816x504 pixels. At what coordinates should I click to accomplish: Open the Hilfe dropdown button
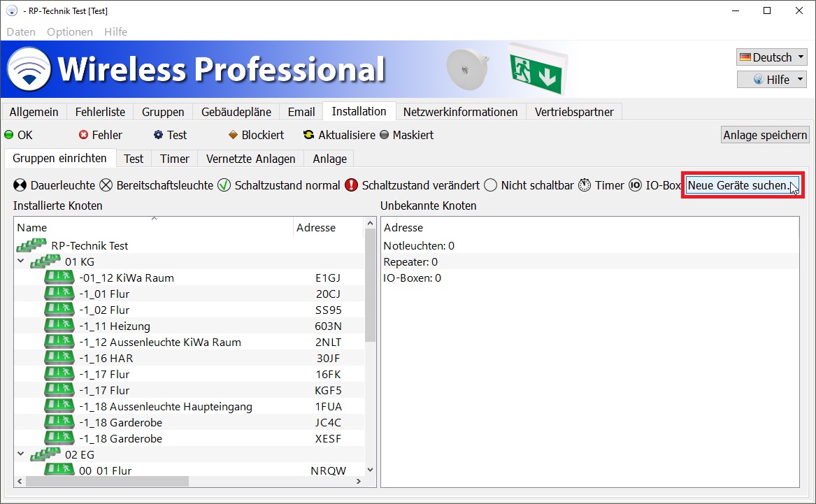(x=772, y=80)
